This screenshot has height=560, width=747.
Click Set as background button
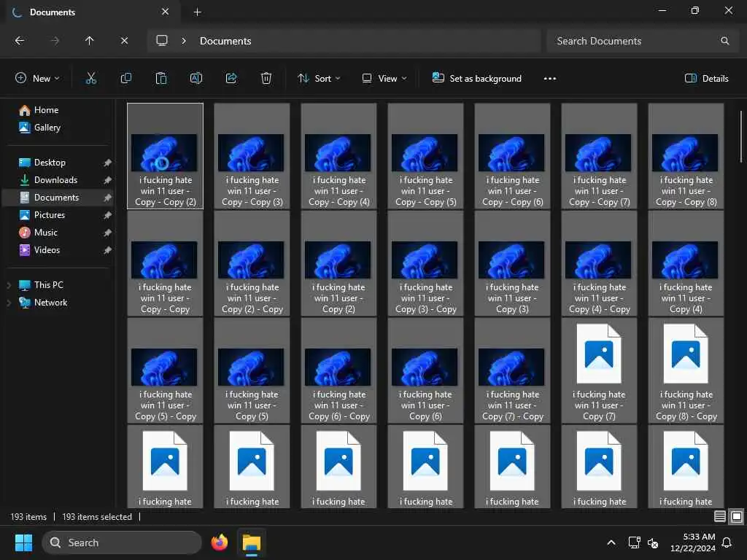[x=477, y=79]
